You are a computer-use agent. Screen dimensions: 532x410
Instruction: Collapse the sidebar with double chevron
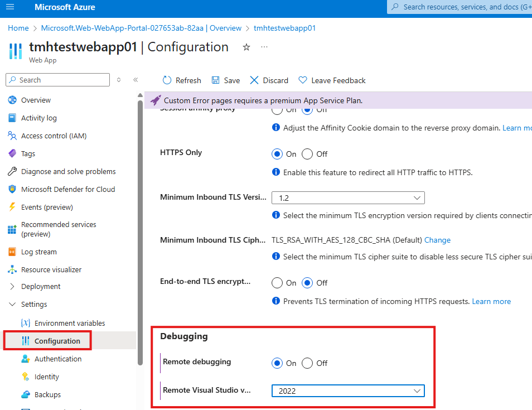point(136,80)
